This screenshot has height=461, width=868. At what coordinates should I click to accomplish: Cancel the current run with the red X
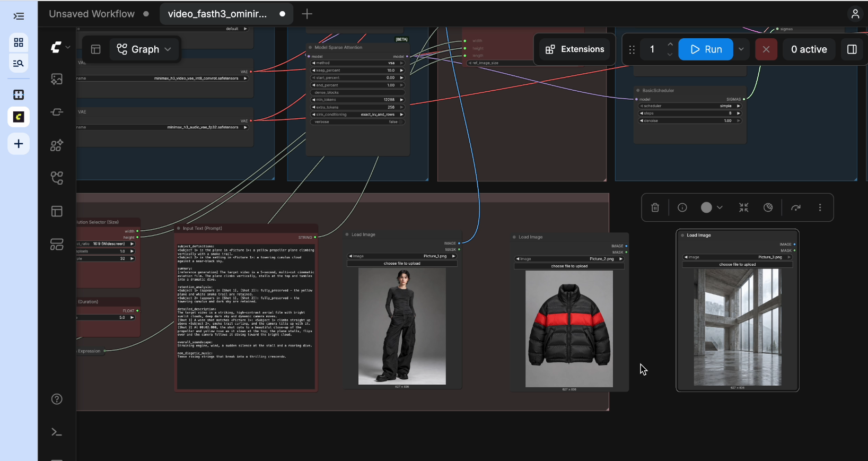[766, 49]
